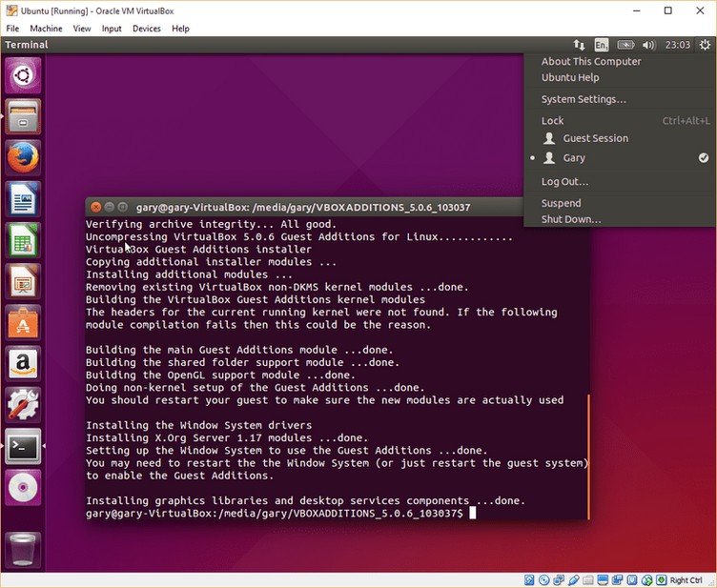Screen dimensions: 717x588
Task: Click 'Verifying archive integrity... All good.' line
Action: (x=211, y=224)
